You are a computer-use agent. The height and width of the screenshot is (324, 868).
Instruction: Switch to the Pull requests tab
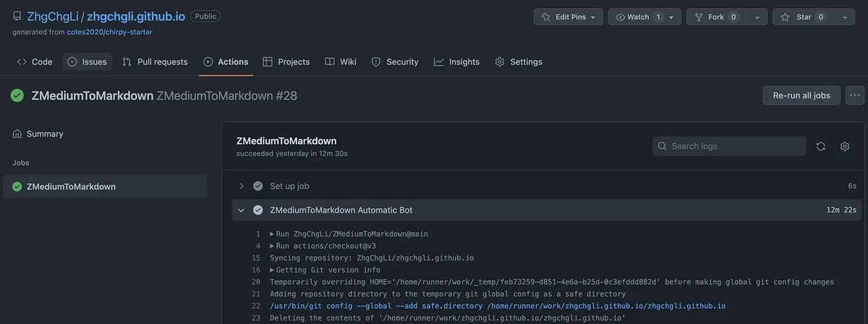[x=155, y=61]
